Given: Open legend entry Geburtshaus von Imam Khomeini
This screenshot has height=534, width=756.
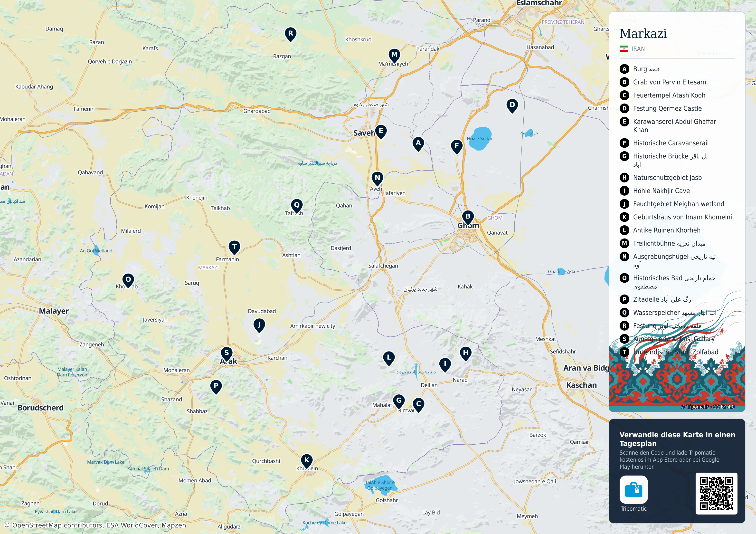Looking at the screenshot, I should 676,217.
